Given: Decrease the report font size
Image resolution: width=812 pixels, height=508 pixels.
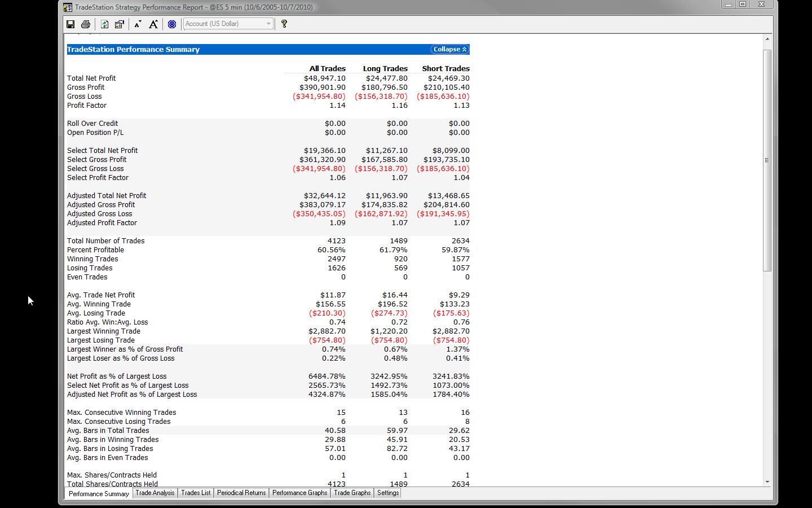Looking at the screenshot, I should [138, 24].
